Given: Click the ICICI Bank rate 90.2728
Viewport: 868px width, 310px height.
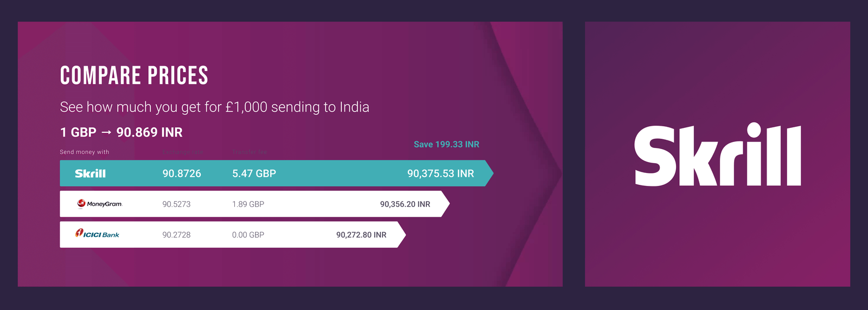Looking at the screenshot, I should [176, 235].
